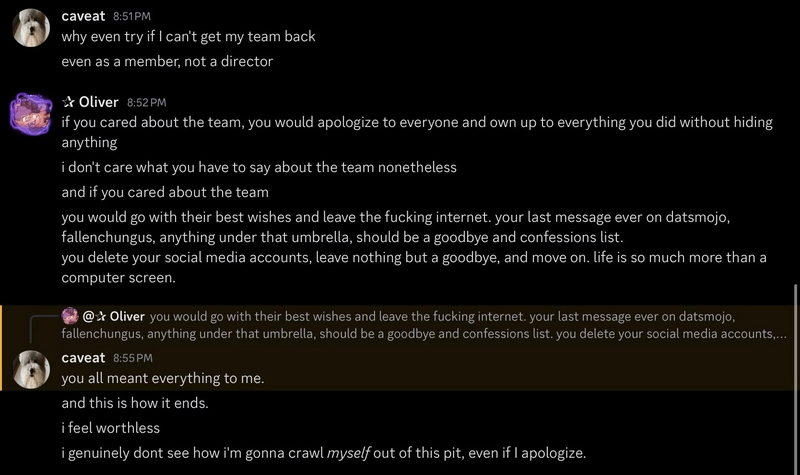Viewport: 800px width, 475px height.
Task: Click the caveat username at 8:55 PM
Action: coord(83,357)
